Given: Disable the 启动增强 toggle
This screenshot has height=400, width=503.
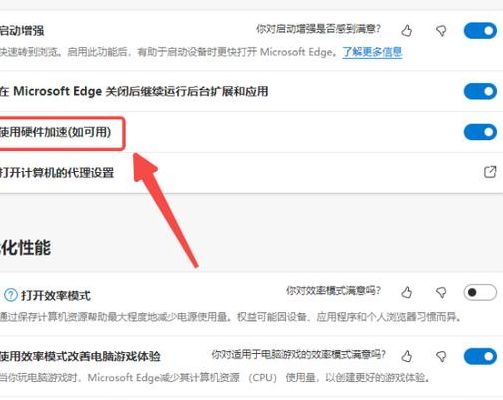Looking at the screenshot, I should pos(480,31).
